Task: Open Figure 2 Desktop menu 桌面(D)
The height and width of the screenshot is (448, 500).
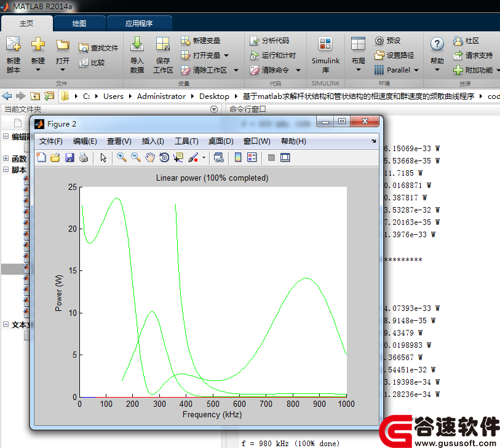Action: 221,141
